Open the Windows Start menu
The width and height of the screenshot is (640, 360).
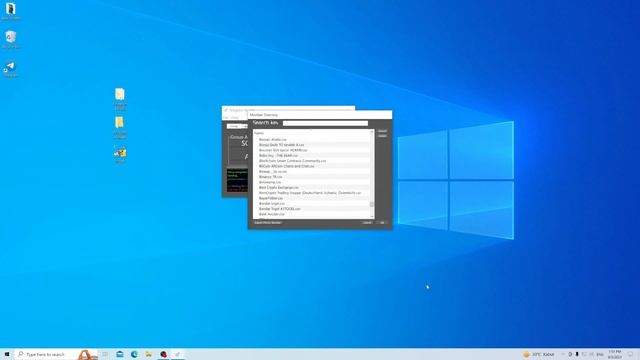[x=7, y=354]
